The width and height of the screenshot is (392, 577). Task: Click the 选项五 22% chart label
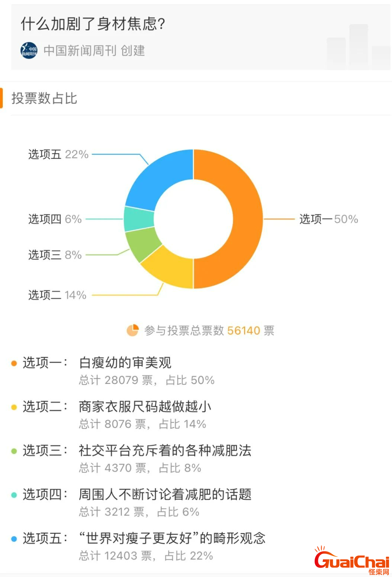coord(58,154)
